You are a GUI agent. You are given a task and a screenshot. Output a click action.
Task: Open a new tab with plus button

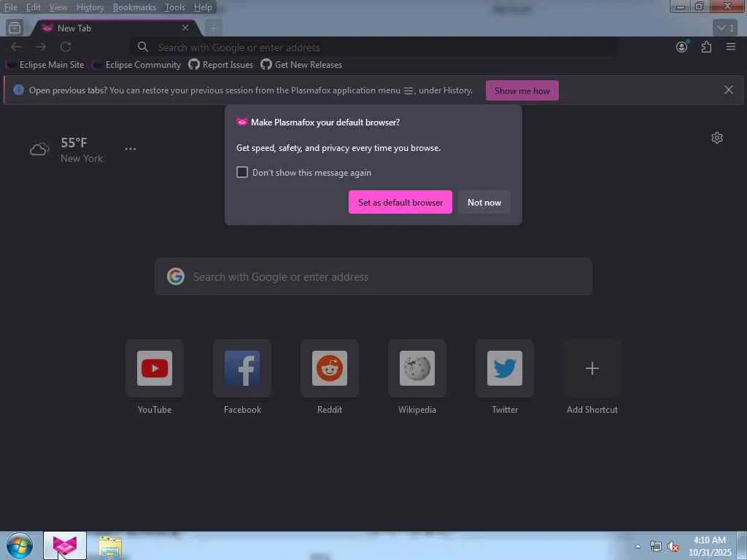[x=214, y=28]
